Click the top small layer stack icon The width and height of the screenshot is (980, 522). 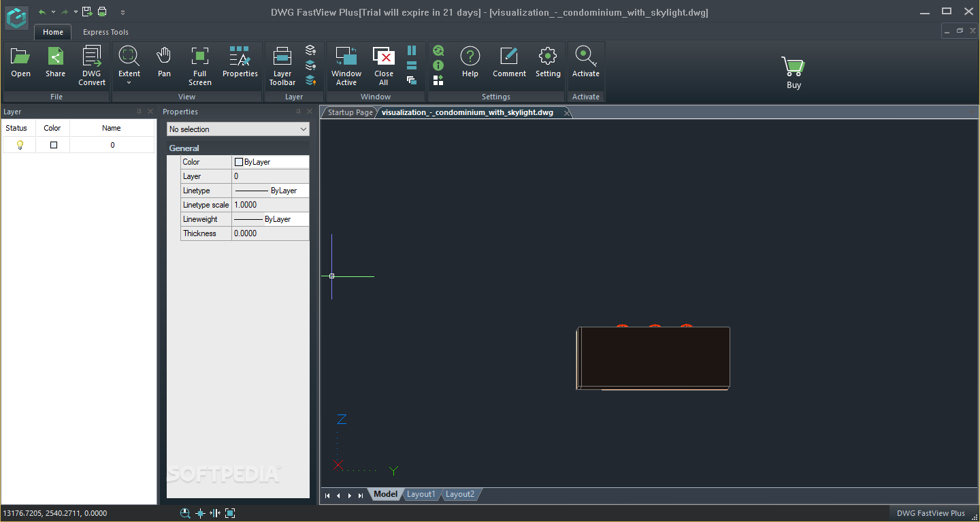pos(310,50)
